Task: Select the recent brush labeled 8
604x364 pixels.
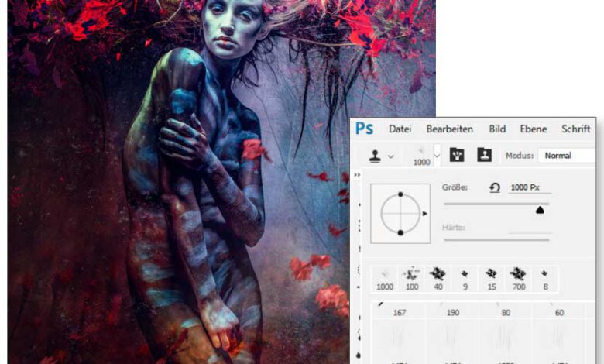Action: (545, 280)
